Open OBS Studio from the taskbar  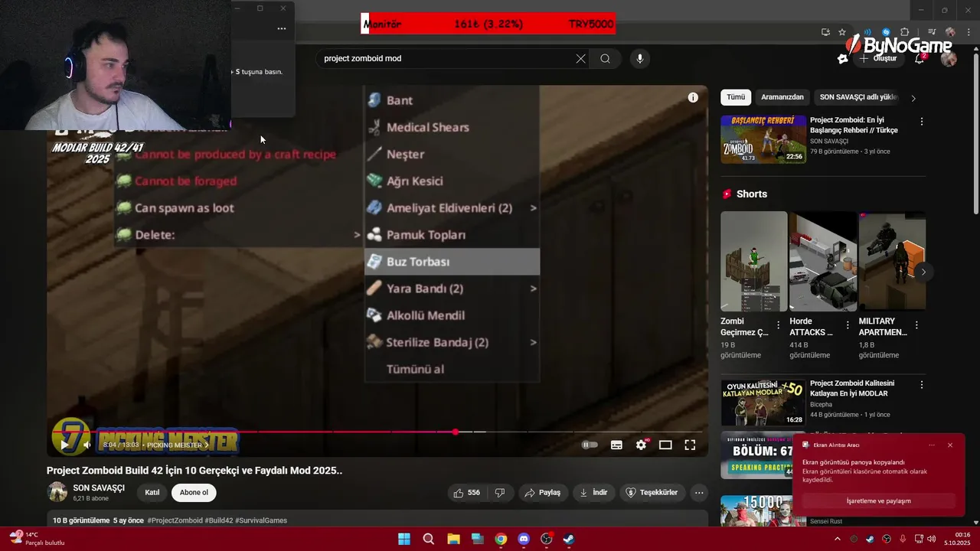(x=546, y=539)
